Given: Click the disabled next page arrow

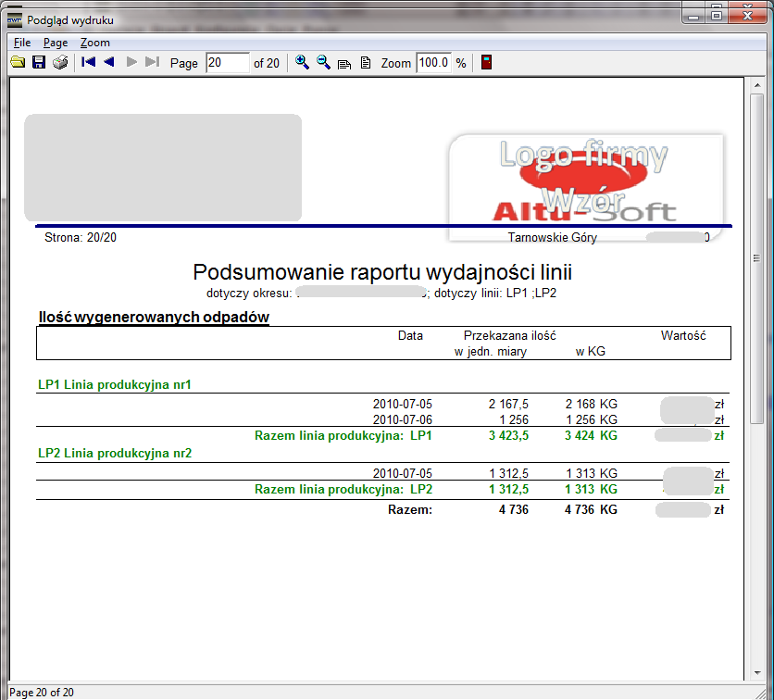Looking at the screenshot, I should (x=131, y=62).
